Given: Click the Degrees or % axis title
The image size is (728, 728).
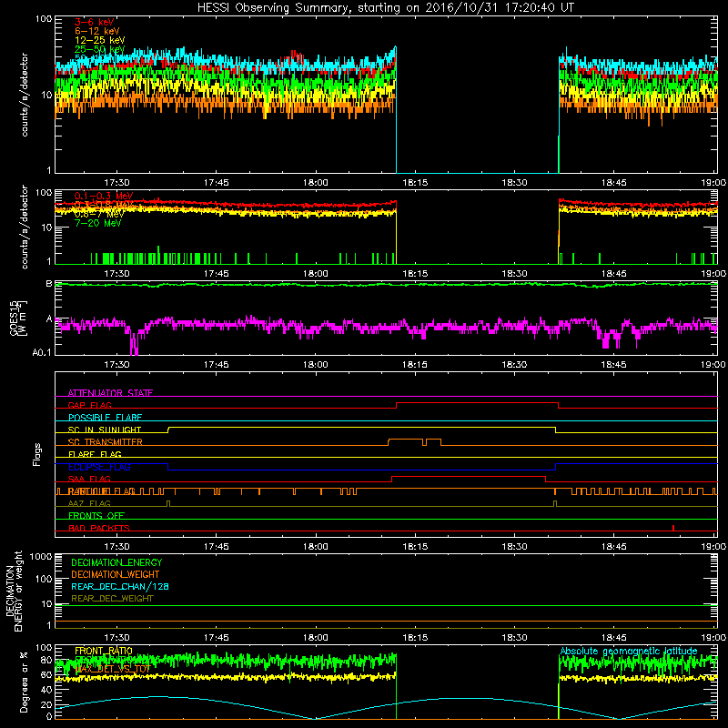Looking at the screenshot, I should pos(24,682).
